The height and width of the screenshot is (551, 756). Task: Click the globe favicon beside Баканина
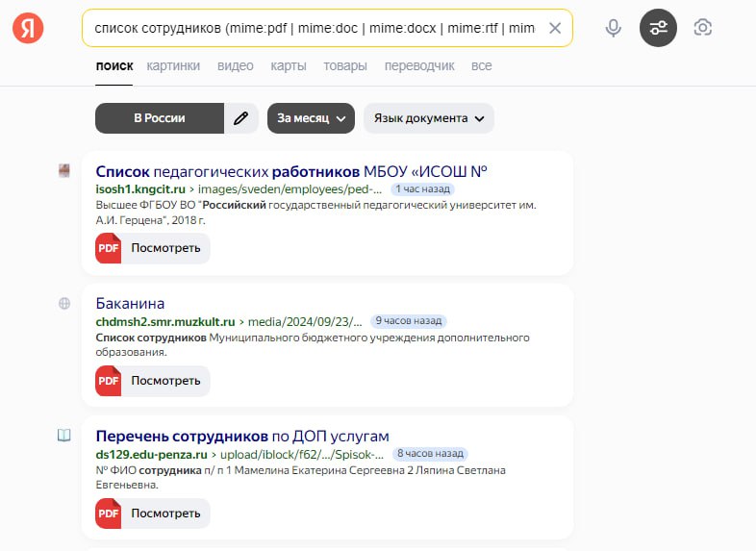(64, 303)
